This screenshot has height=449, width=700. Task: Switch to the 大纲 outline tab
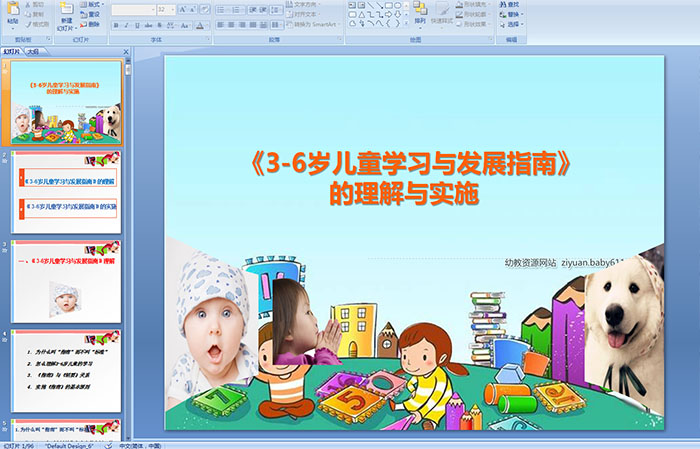33,51
